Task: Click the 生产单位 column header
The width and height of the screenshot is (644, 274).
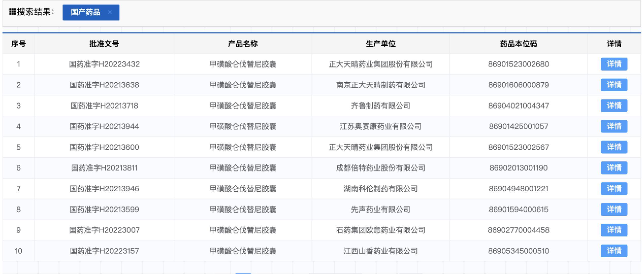Action: [x=381, y=44]
